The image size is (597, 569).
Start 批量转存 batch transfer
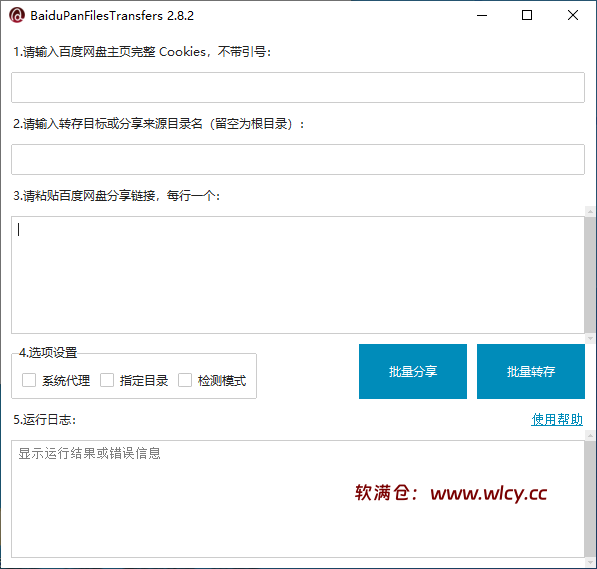click(531, 371)
